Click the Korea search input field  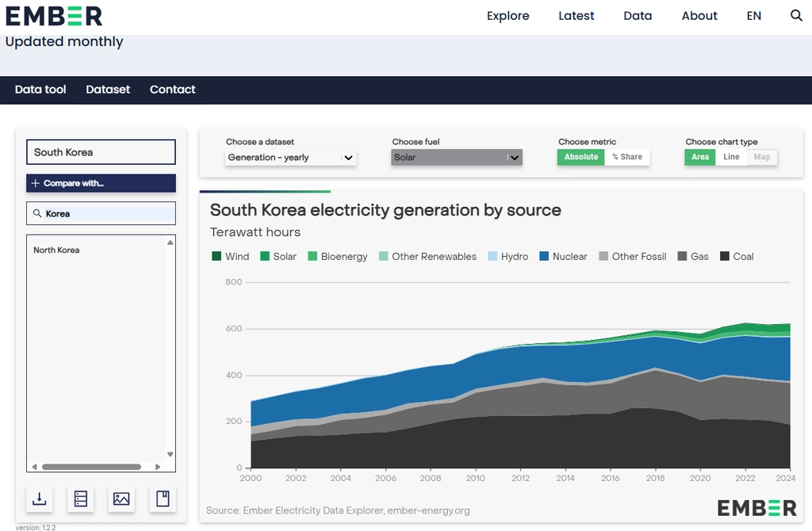pos(101,213)
